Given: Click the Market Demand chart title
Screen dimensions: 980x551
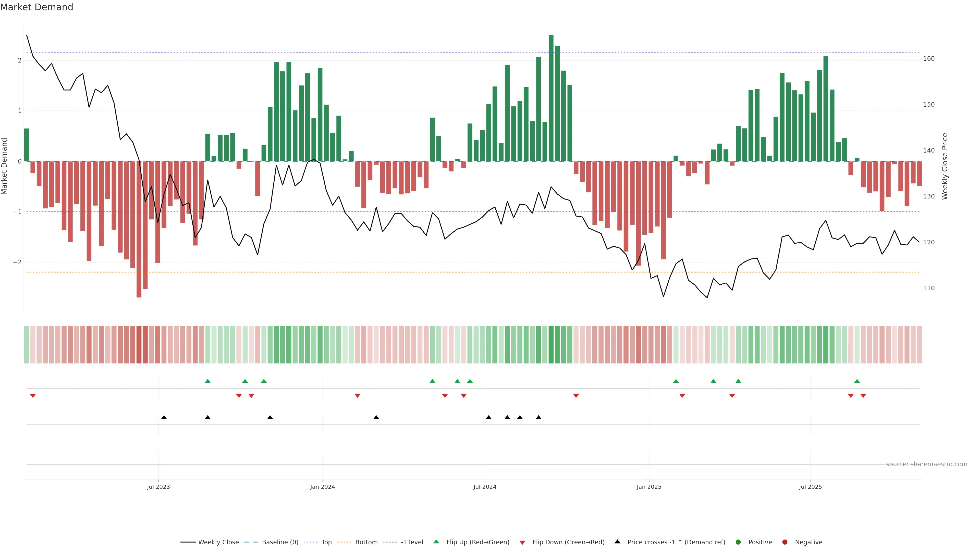Looking at the screenshot, I should [x=36, y=7].
